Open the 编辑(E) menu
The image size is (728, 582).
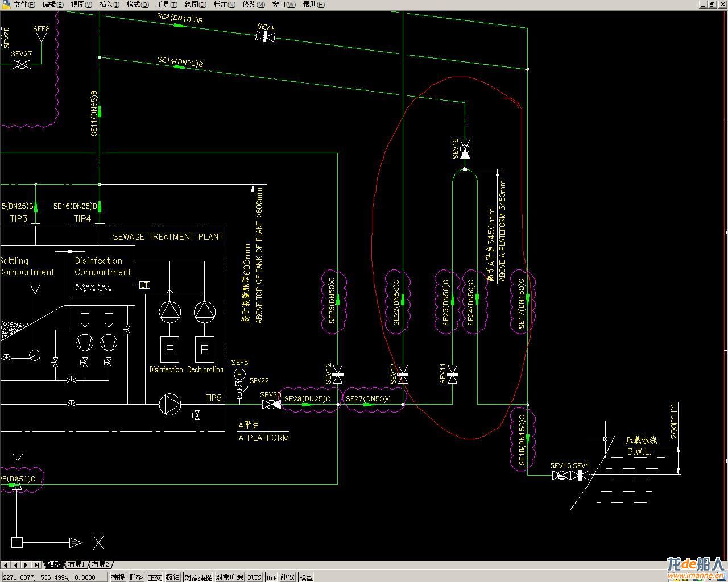[x=53, y=5]
